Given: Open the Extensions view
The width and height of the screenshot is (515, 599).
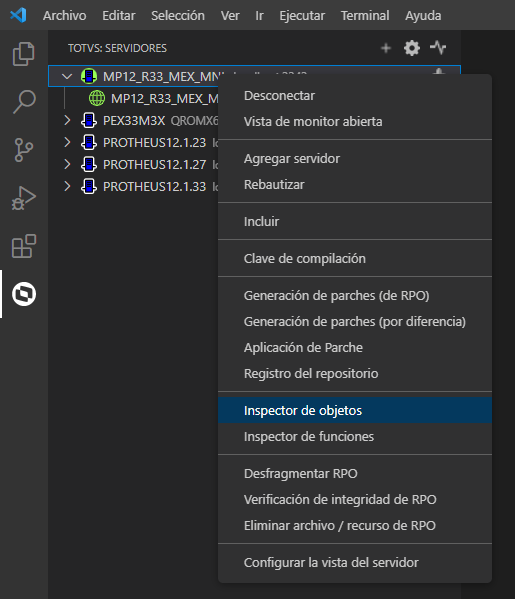Looking at the screenshot, I should (x=24, y=246).
